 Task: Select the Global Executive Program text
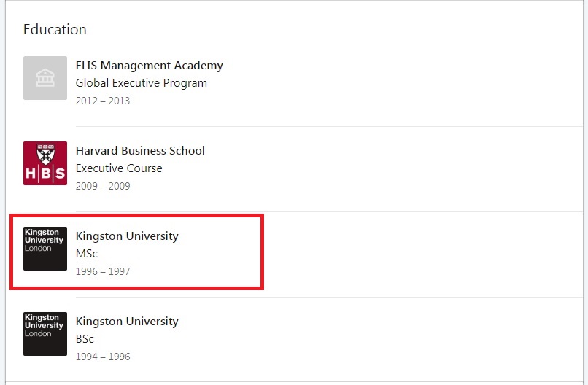(x=142, y=83)
